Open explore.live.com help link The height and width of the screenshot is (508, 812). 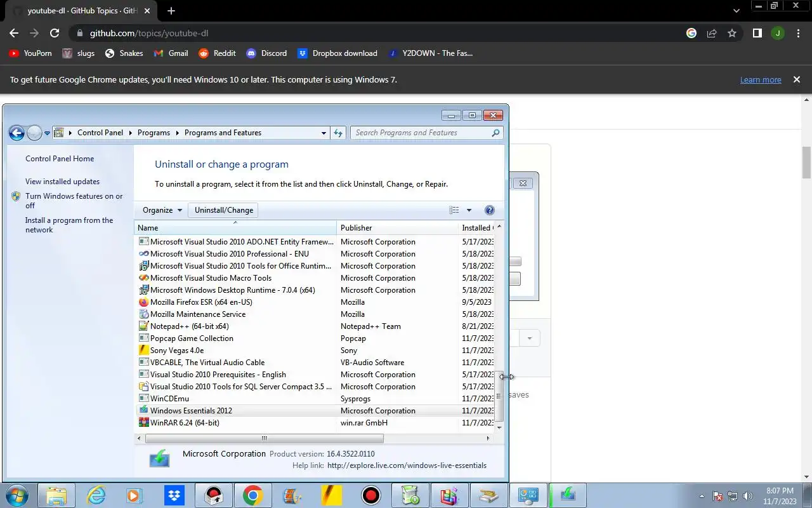407,465
